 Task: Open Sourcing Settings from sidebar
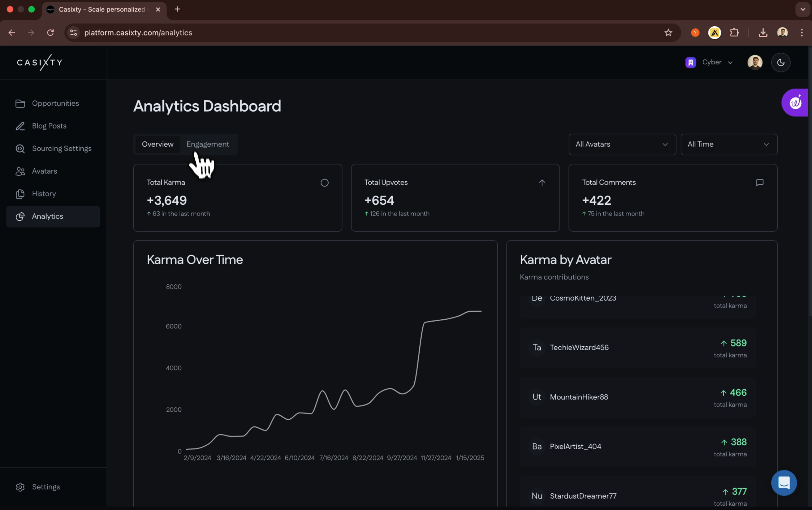pos(61,148)
